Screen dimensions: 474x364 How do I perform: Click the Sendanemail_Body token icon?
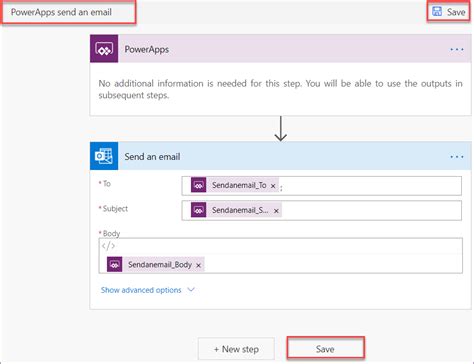tap(115, 265)
